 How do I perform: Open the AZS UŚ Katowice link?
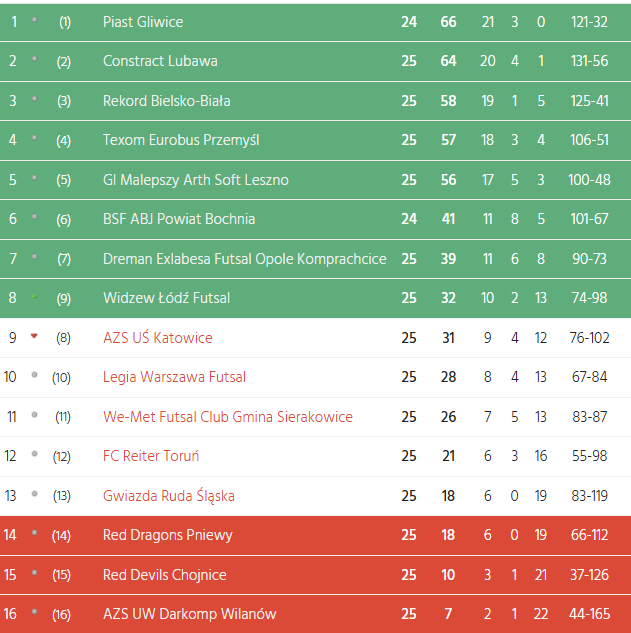pyautogui.click(x=158, y=338)
